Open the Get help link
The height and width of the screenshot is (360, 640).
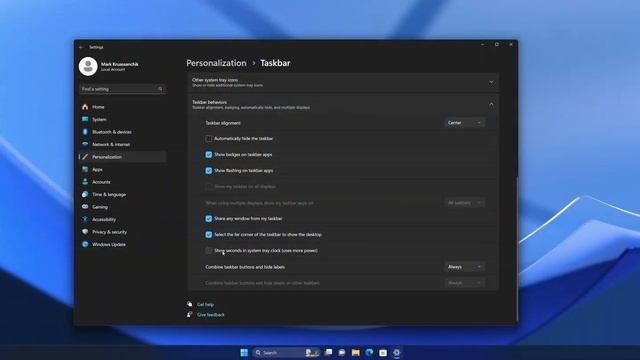pyautogui.click(x=205, y=304)
